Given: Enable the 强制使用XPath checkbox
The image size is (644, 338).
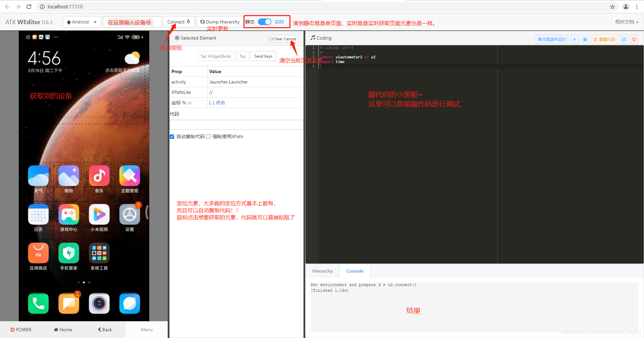Looking at the screenshot, I should click(x=208, y=136).
